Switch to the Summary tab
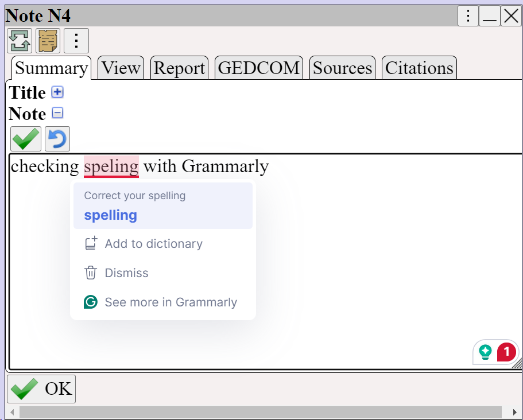 (51, 68)
